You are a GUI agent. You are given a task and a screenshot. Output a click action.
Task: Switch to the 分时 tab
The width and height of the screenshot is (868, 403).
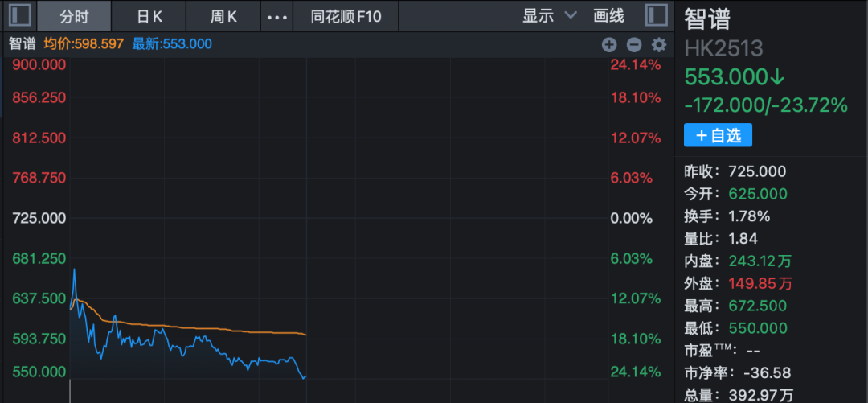coord(74,16)
